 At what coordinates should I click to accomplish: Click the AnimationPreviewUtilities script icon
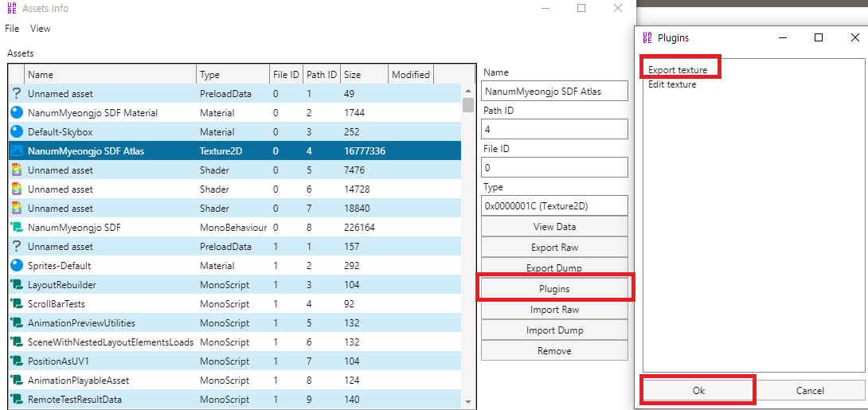coord(17,323)
